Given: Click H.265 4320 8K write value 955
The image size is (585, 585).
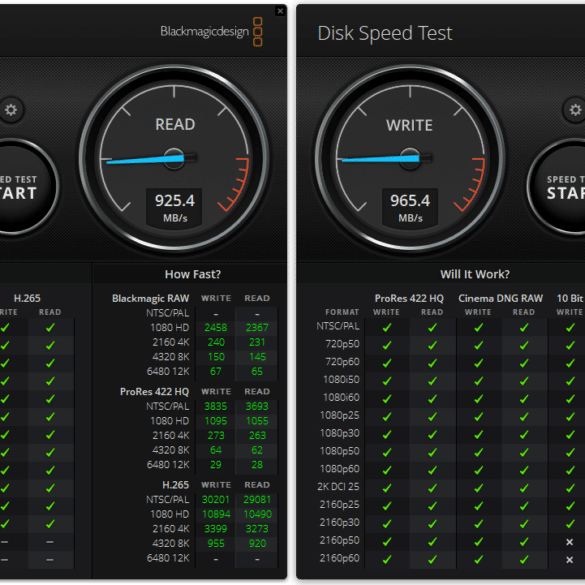Looking at the screenshot, I should [x=216, y=543].
